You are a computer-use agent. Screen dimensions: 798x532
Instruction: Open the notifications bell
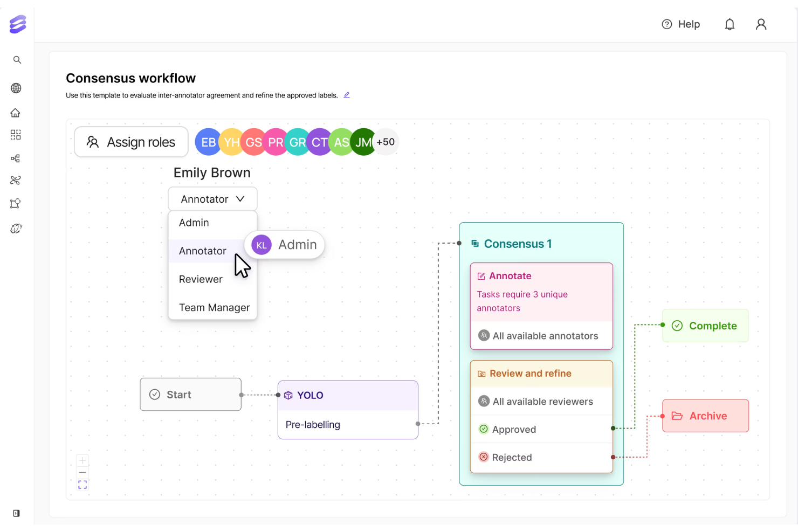730,24
